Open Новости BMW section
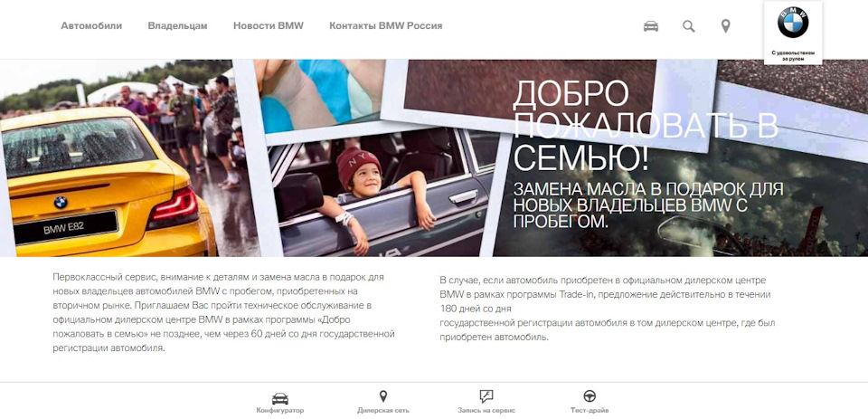This screenshot has width=868, height=419. click(268, 26)
